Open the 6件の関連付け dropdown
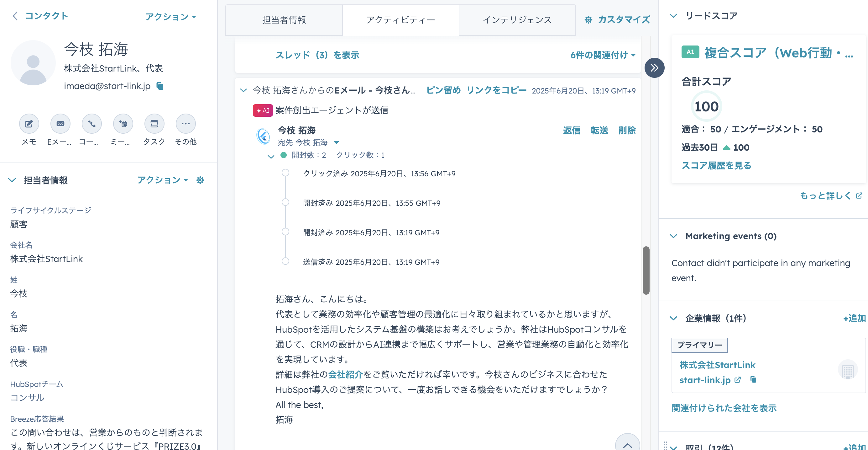 603,55
